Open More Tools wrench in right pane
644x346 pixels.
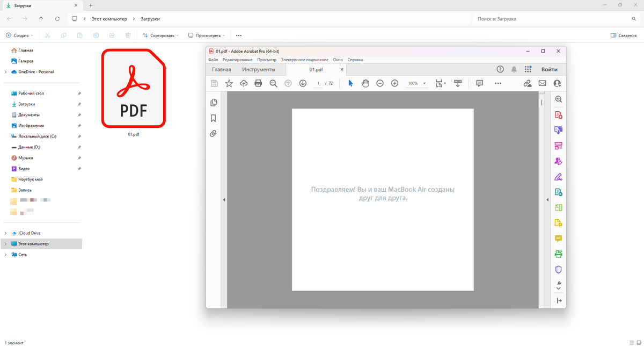pyautogui.click(x=559, y=285)
